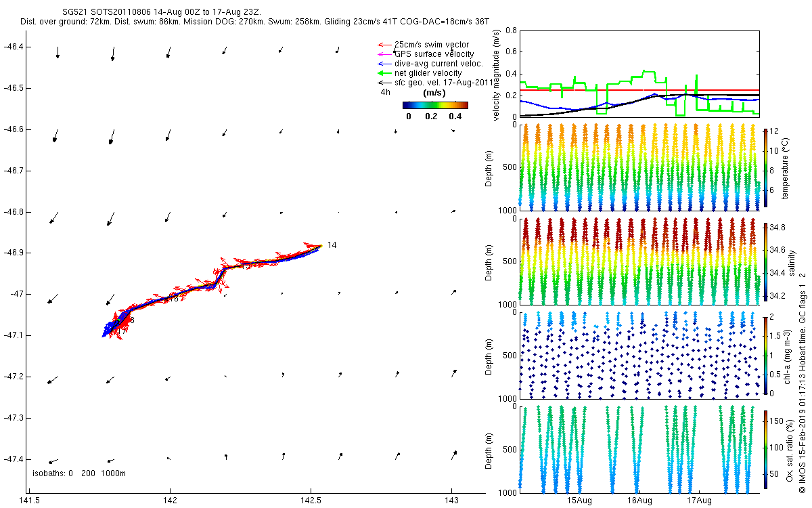
Task: Click the salinity colorbar
Action: (766, 262)
